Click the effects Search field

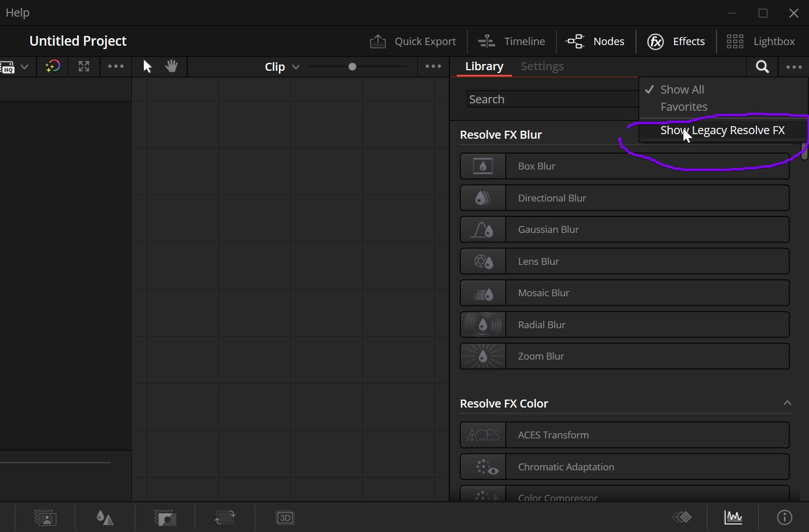[552, 99]
